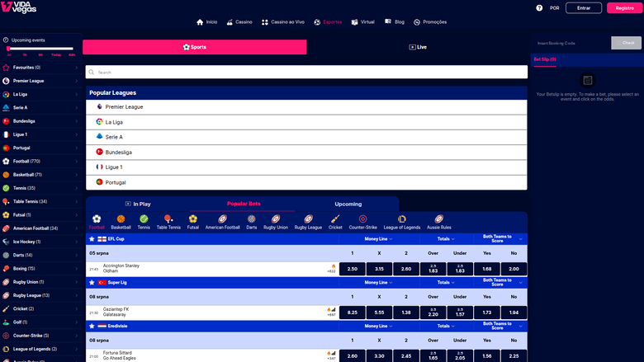Click the Vida Vegas logo
Viewport: 644px width, 362px height.
(18, 7)
